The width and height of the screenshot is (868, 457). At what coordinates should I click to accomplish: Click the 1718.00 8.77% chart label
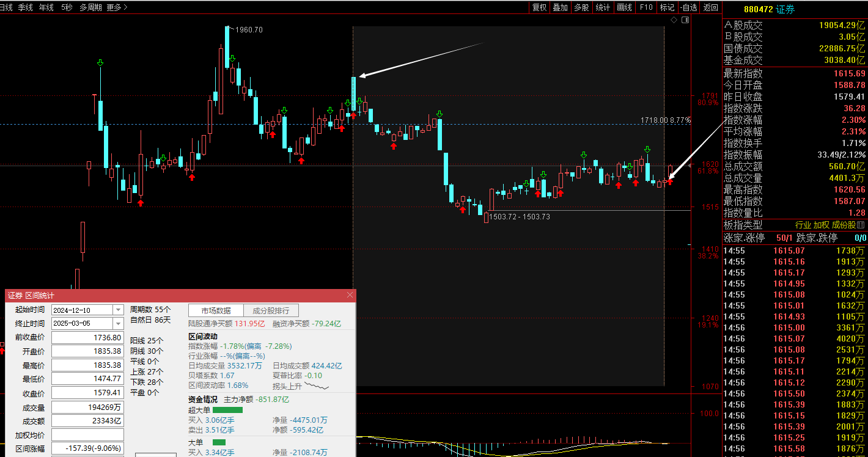tap(666, 120)
